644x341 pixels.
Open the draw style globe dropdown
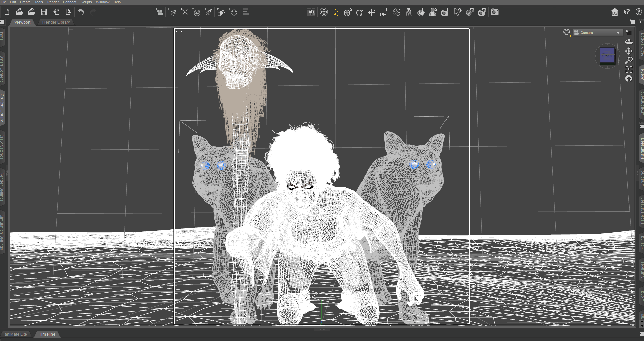pos(567,32)
